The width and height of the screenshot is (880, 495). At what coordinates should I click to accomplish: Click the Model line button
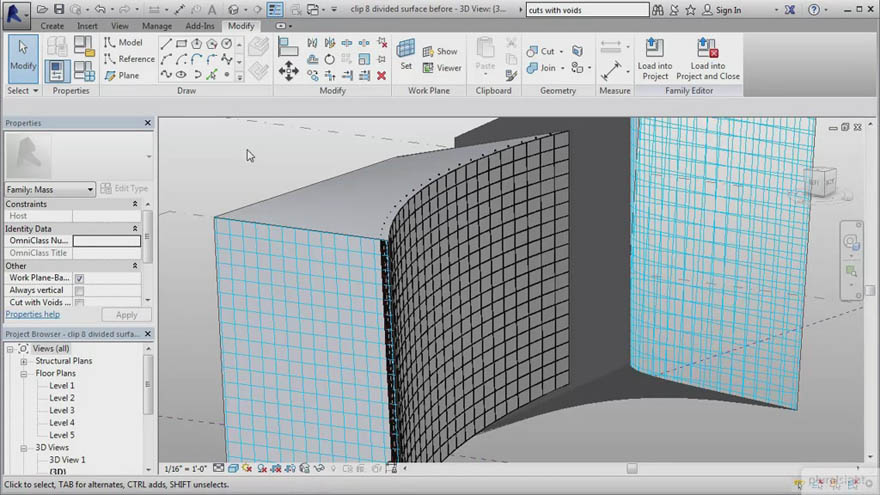(x=123, y=43)
